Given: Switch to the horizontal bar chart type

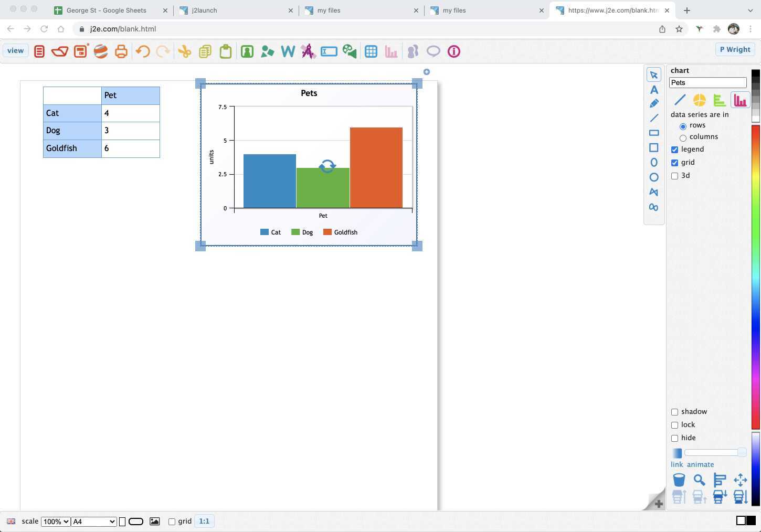Looking at the screenshot, I should pos(720,100).
